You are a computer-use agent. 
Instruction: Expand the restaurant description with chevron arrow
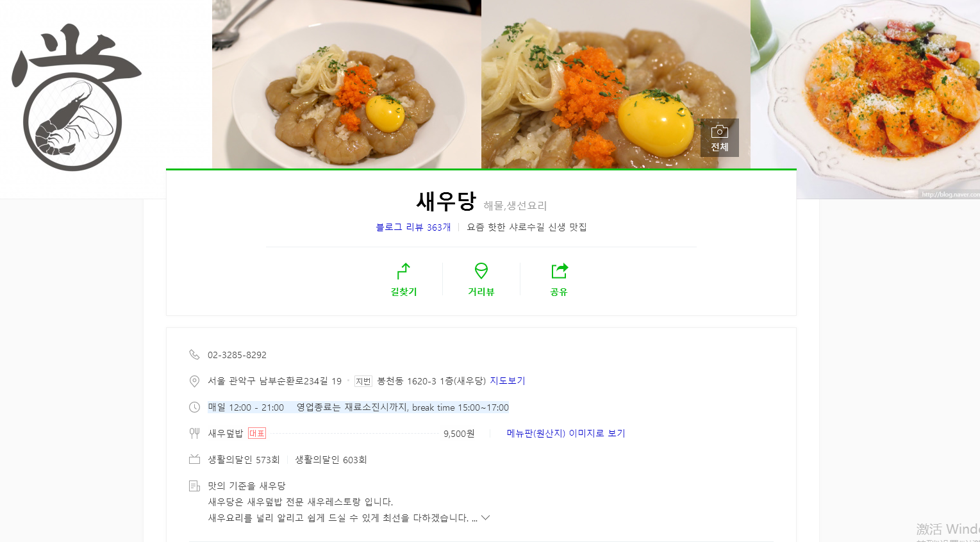(x=485, y=518)
